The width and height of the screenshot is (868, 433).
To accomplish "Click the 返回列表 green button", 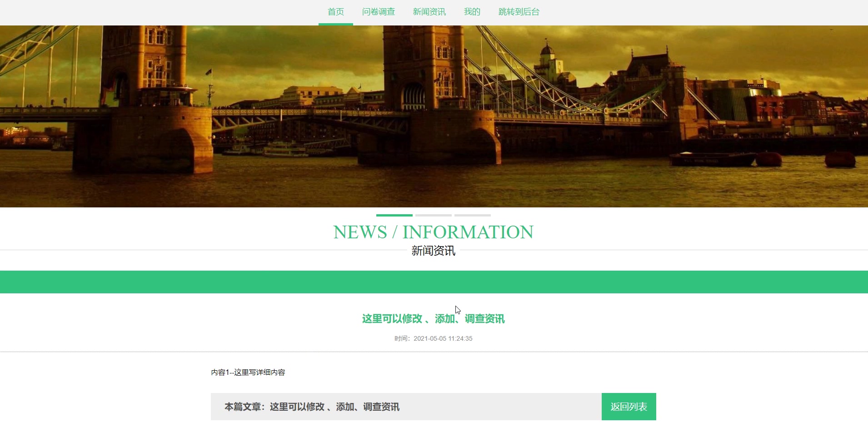I will click(x=629, y=406).
